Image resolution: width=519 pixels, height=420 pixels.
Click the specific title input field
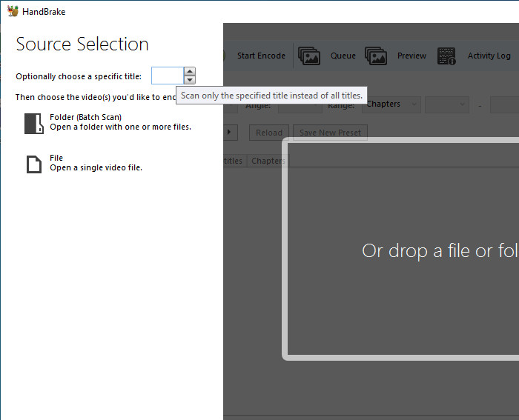168,76
